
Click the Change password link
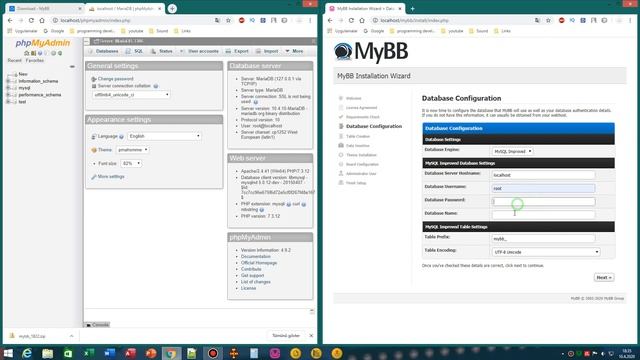(x=116, y=79)
